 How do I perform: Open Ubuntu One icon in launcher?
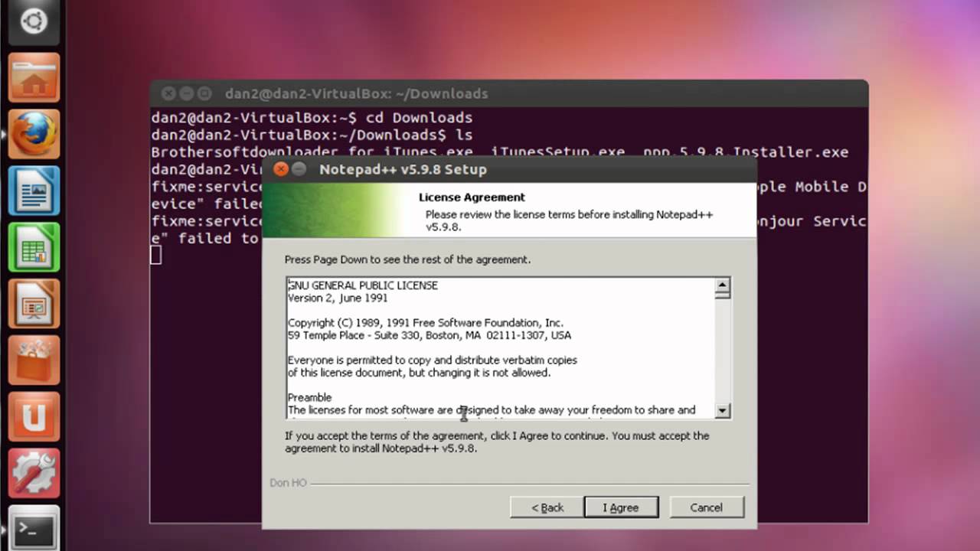click(34, 417)
